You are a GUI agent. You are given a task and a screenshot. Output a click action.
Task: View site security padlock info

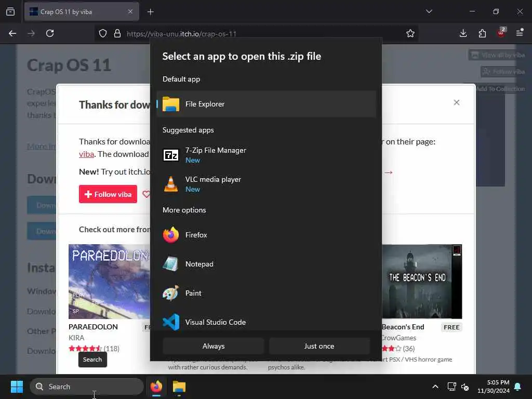point(117,33)
